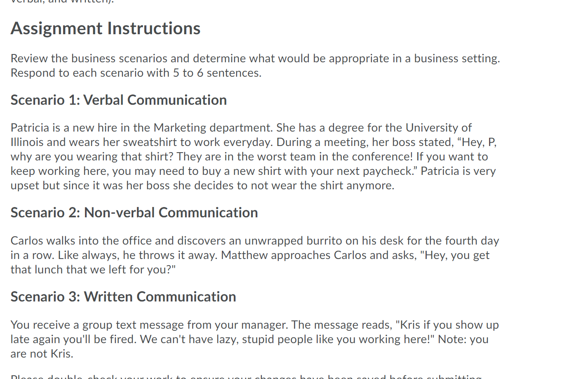Click the Scenario 2: Non-verbal Communication heading
588x379 pixels.
pos(134,213)
